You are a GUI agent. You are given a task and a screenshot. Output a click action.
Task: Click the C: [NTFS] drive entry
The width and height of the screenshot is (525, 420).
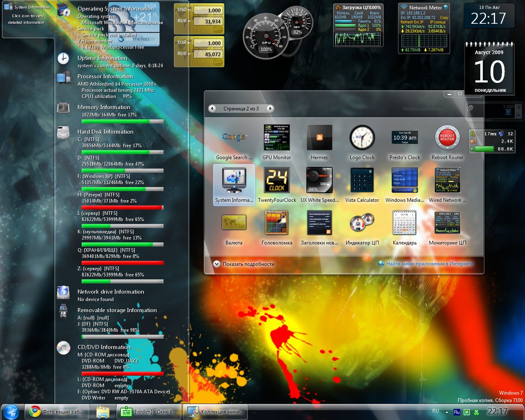pos(89,139)
